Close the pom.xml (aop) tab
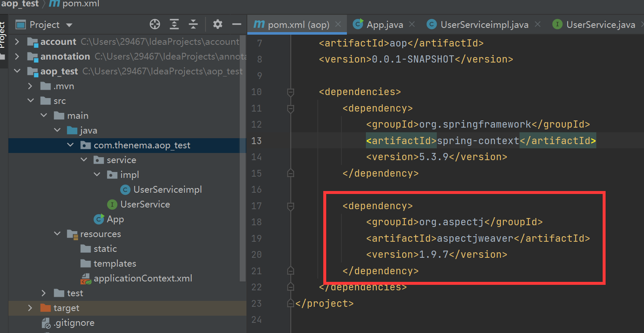 coord(338,25)
